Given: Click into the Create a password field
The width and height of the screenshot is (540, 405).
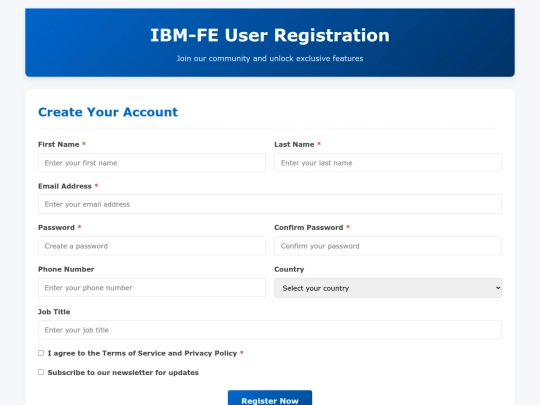Looking at the screenshot, I should [x=152, y=246].
